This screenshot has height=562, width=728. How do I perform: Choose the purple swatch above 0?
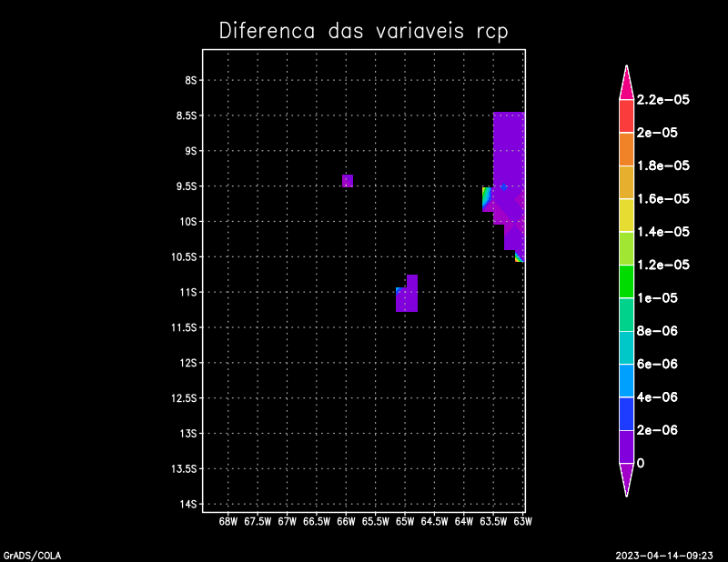[x=626, y=446]
